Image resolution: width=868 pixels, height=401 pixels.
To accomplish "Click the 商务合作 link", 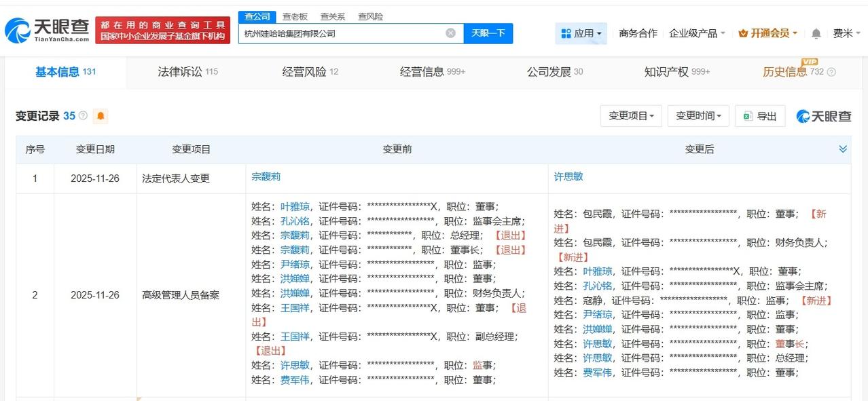I will [x=638, y=33].
